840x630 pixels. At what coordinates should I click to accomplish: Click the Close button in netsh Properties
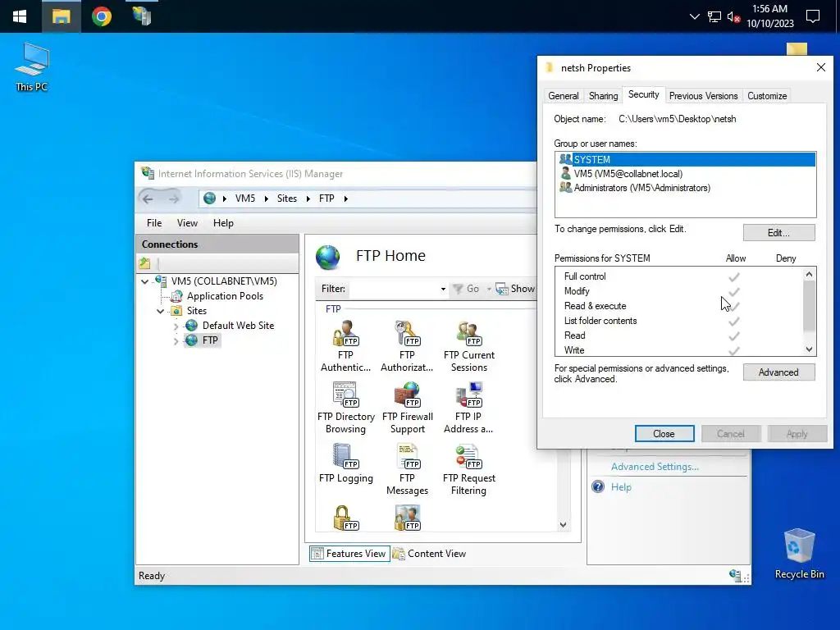(x=664, y=434)
